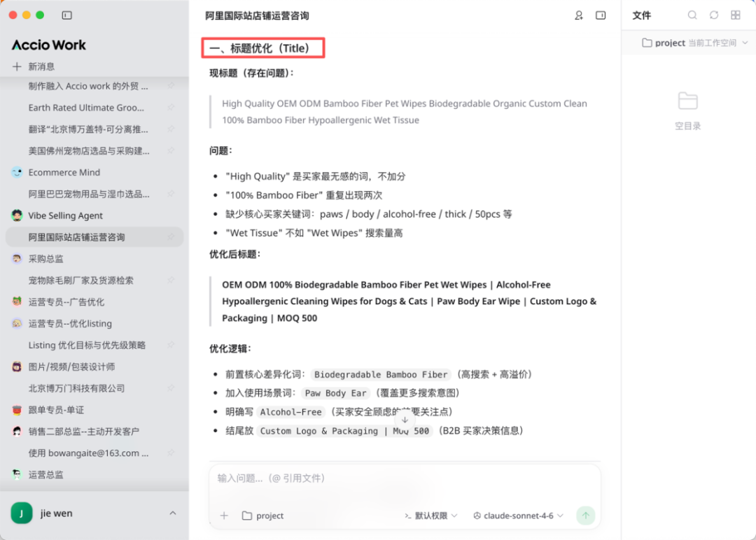
Task: Open the claude-sonnet-4-6 model dropdown
Action: pyautogui.click(x=518, y=516)
